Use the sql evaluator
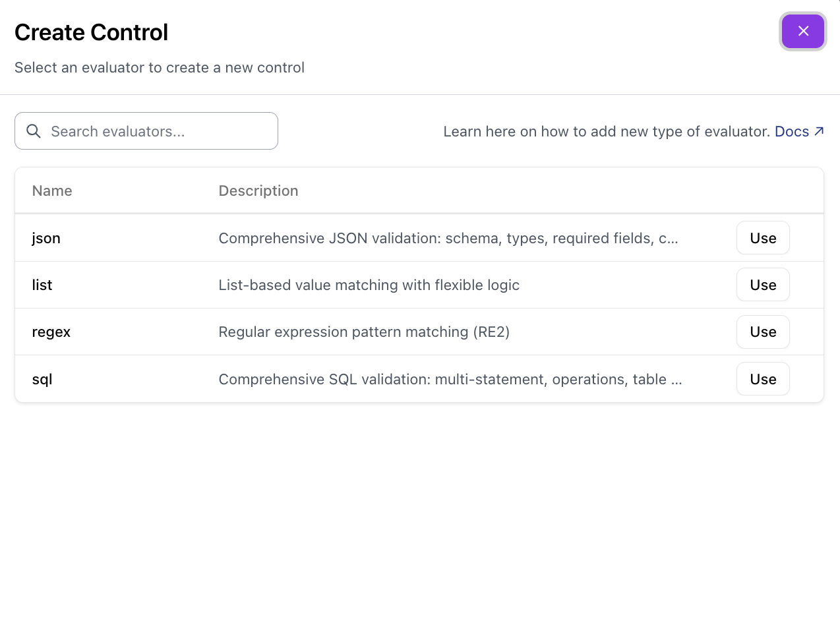Screen dimensions: 840x617 763,379
